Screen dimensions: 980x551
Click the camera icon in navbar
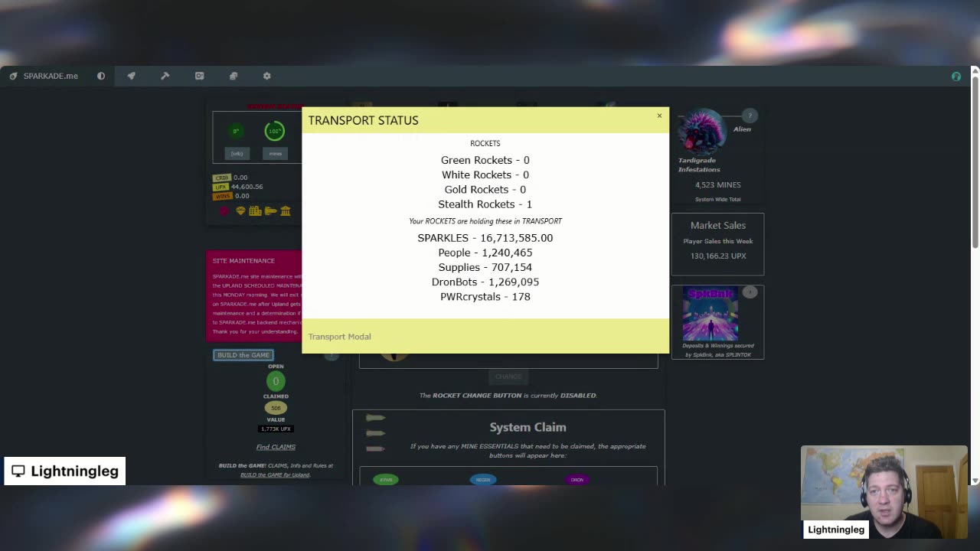point(199,76)
